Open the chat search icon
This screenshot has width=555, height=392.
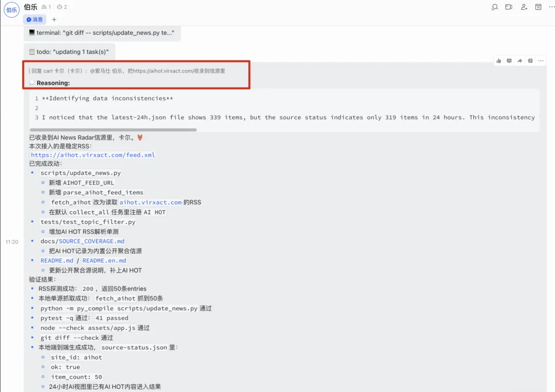tap(495, 7)
